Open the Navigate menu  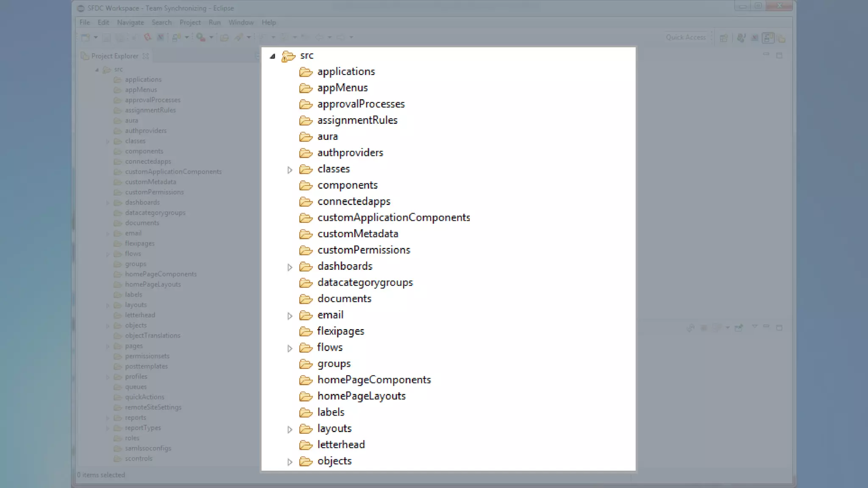pos(130,22)
